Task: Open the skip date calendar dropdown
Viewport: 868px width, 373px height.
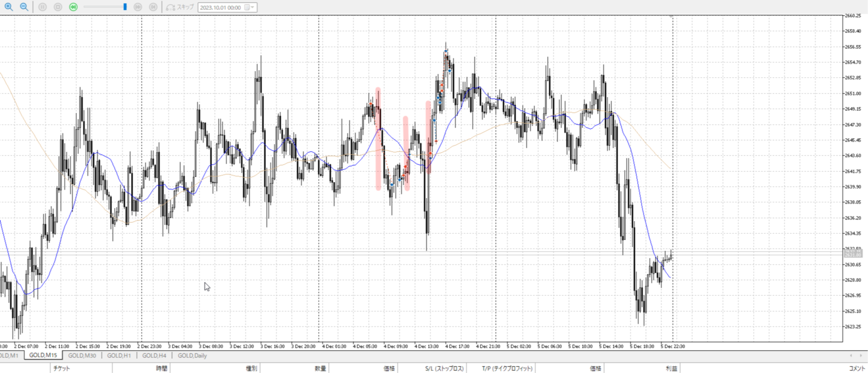Action: point(250,7)
